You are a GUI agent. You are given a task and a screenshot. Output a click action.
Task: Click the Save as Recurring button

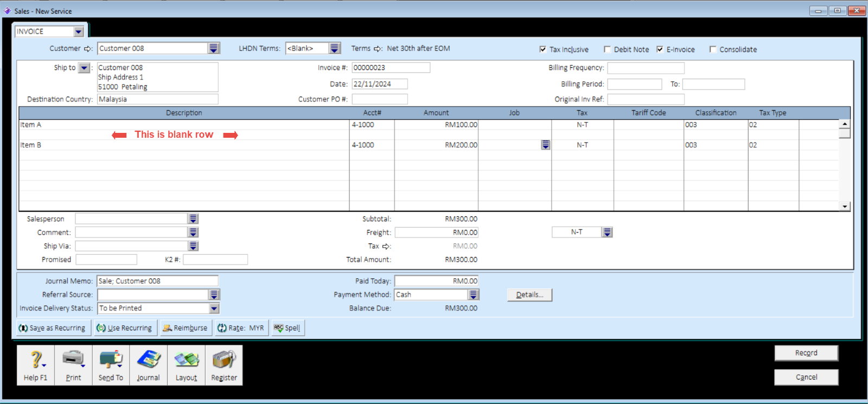point(52,328)
